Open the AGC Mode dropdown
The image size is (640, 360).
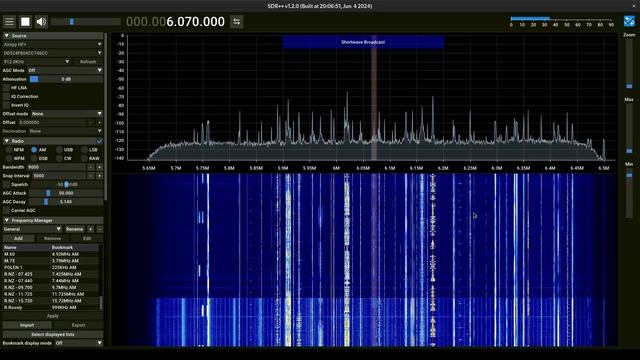click(x=65, y=70)
